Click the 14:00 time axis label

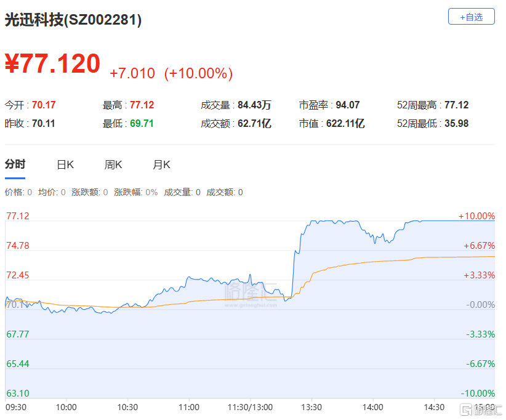(x=372, y=408)
